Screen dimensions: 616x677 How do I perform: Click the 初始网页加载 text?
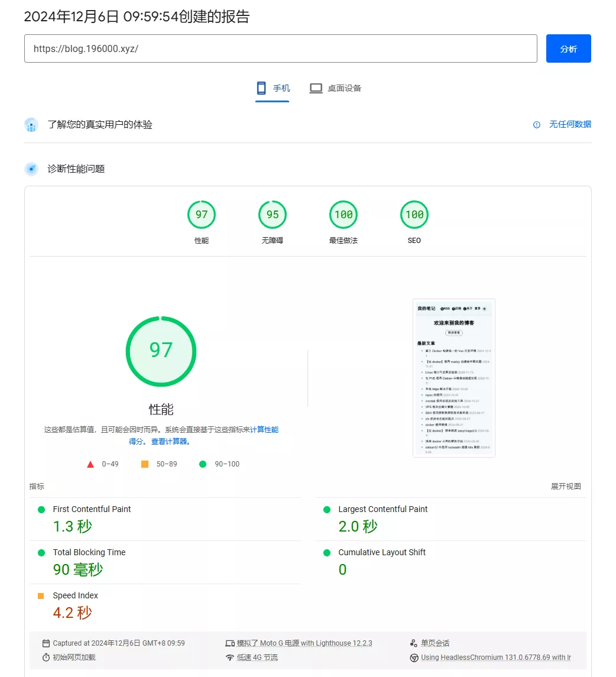coord(74,657)
